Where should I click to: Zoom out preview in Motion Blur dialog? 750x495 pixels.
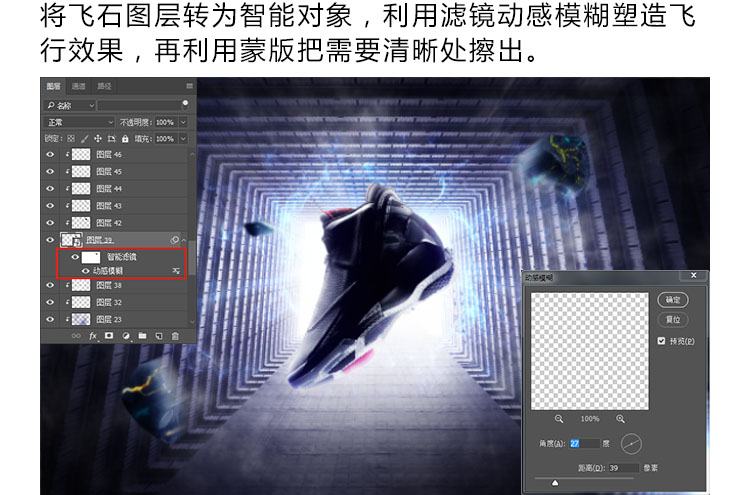[x=559, y=419]
